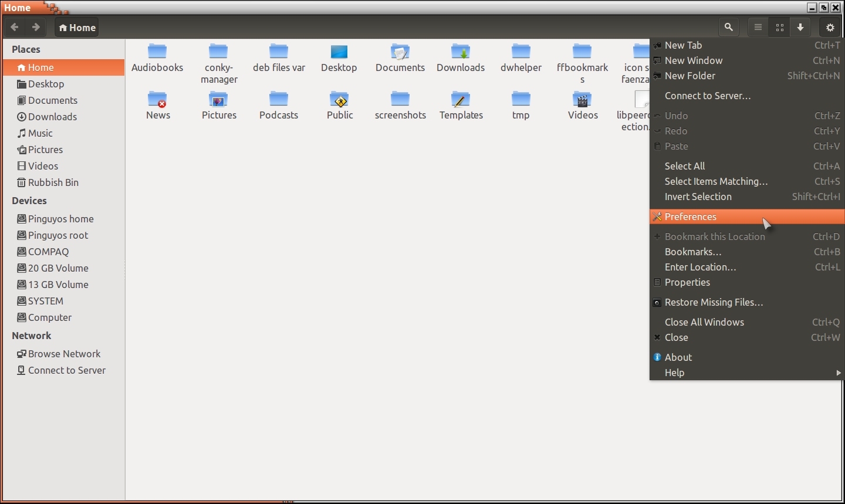Click the forward navigation arrow
The image size is (845, 504).
pos(36,27)
